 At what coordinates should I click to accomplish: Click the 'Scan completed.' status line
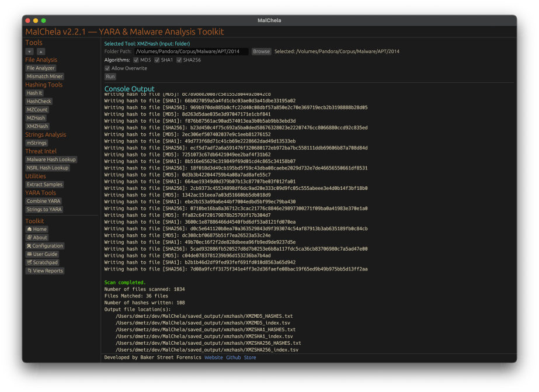coord(125,282)
